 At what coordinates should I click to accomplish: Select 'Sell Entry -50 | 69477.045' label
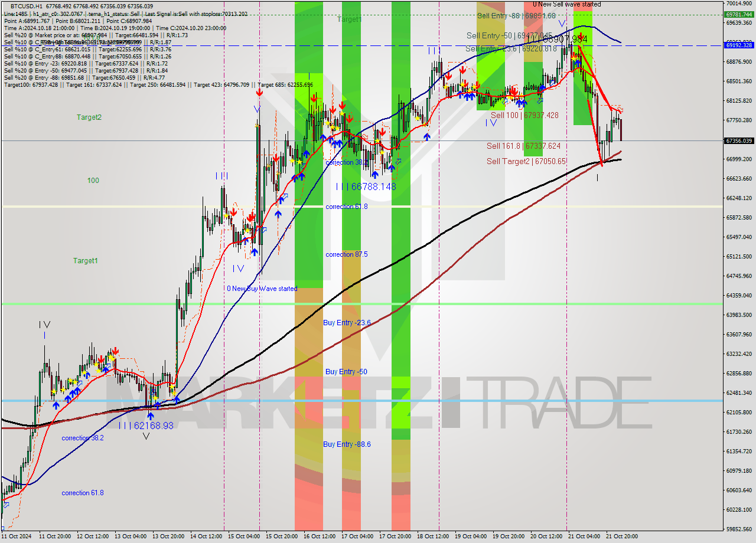click(510, 36)
